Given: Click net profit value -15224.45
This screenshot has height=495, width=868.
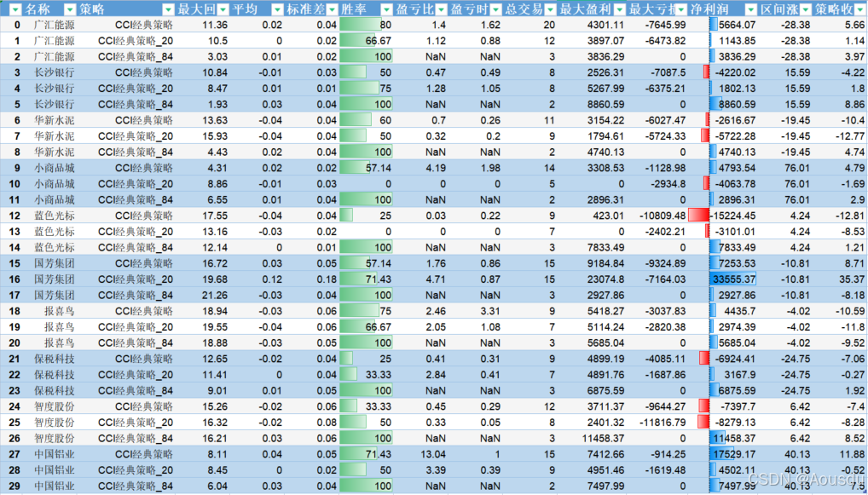Looking at the screenshot, I should (732, 216).
